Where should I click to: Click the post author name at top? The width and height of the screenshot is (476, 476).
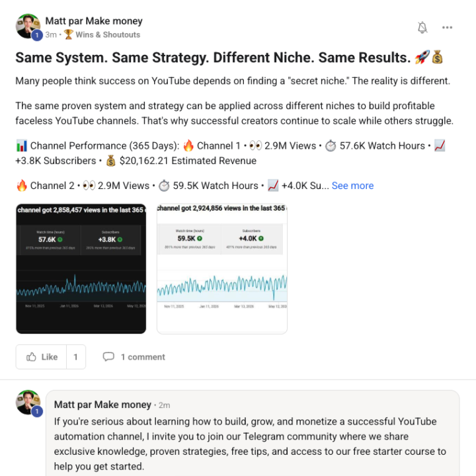tap(94, 21)
